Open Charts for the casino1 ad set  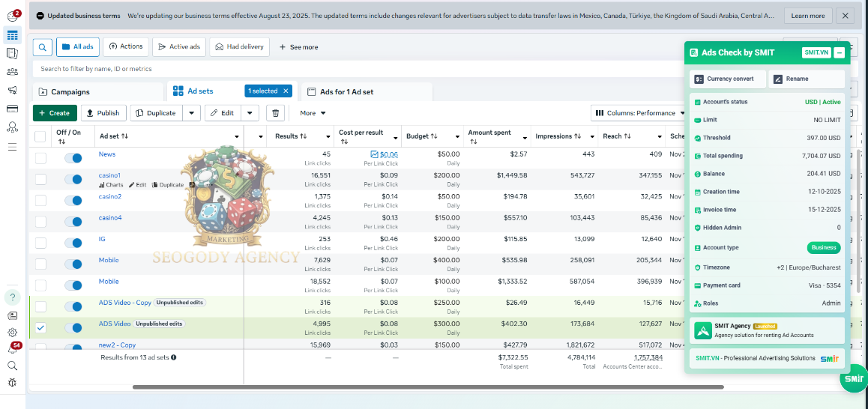[x=111, y=185]
